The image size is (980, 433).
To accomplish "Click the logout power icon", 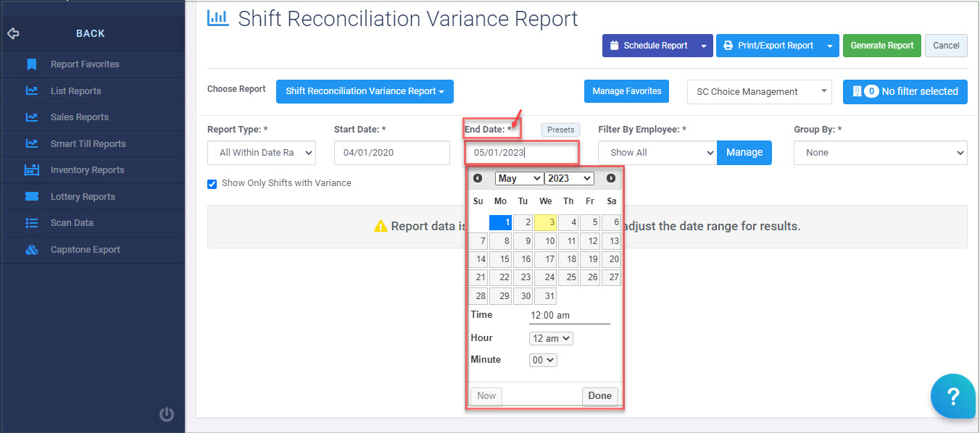I will [167, 414].
